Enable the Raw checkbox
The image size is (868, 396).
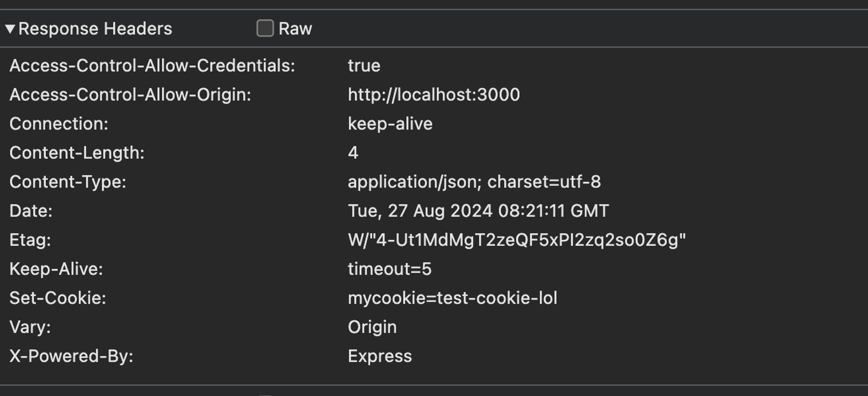coord(265,29)
